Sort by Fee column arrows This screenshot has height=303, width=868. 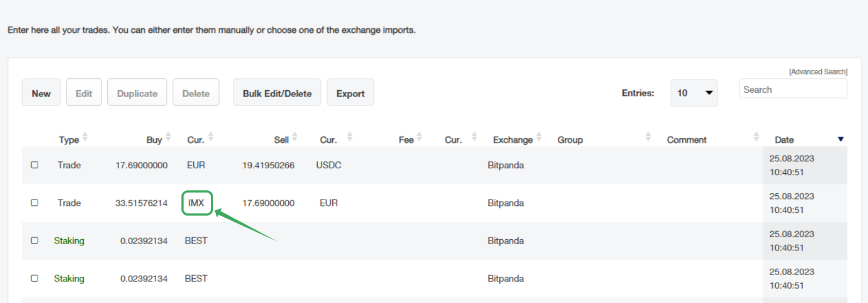419,137
